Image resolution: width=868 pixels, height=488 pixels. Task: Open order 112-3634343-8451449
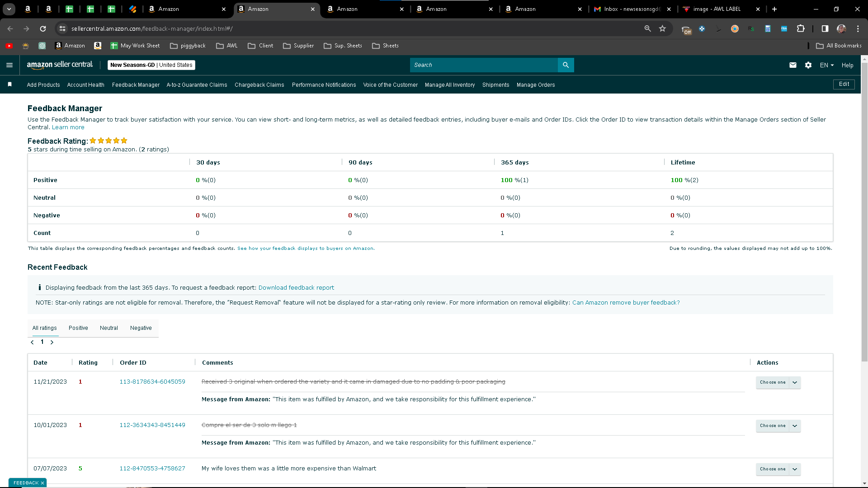pyautogui.click(x=152, y=425)
